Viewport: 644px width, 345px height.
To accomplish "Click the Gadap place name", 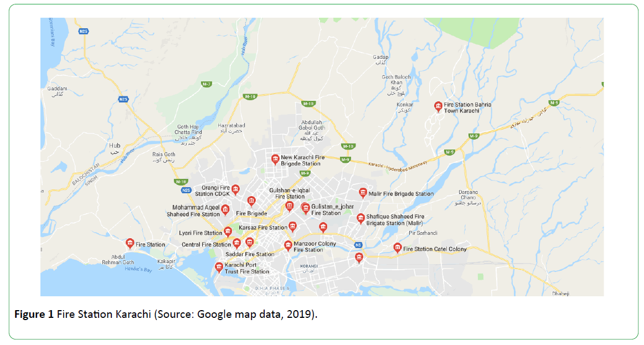I will [x=380, y=57].
